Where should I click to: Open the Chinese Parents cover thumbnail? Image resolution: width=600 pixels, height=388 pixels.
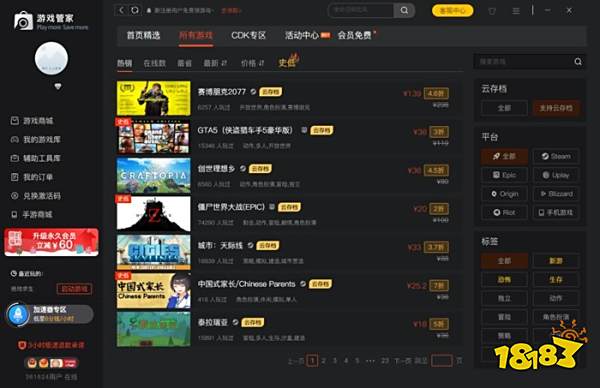(x=153, y=291)
